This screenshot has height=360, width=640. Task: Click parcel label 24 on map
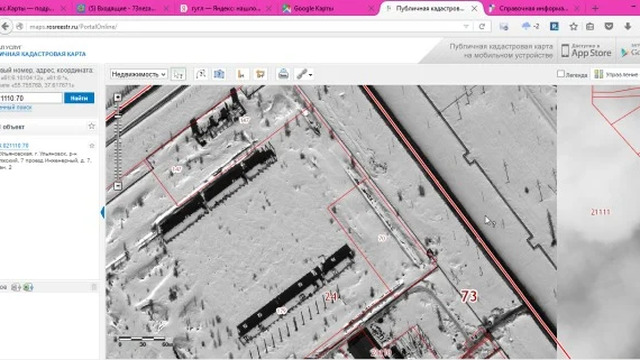coord(331,296)
